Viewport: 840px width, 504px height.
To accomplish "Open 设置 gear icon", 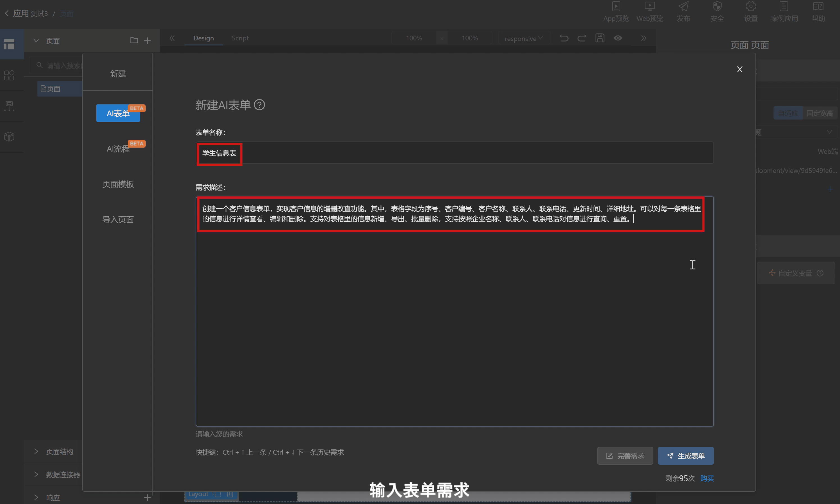I will pos(751,6).
